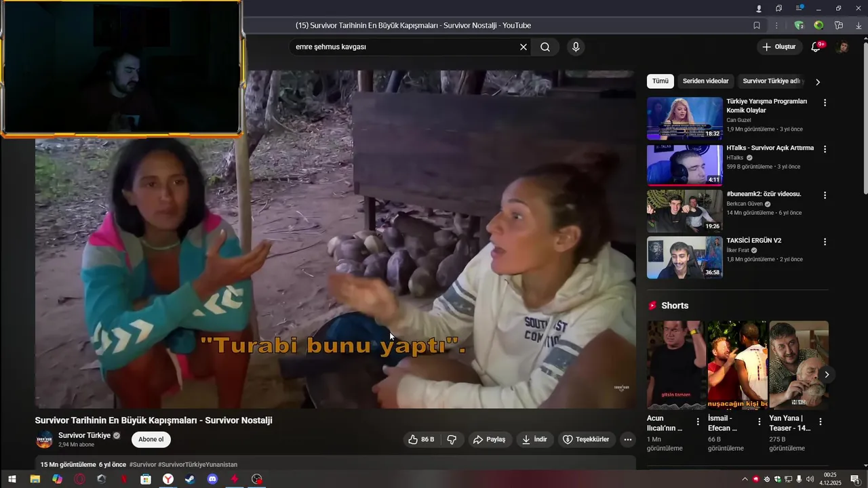Open the browser extensions manager icon
Screen dimensions: 868x488
pyautogui.click(x=839, y=26)
